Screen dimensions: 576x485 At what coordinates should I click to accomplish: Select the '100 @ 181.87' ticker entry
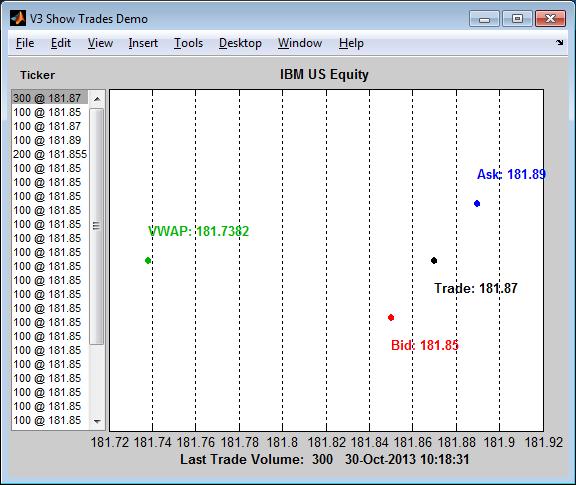50,126
